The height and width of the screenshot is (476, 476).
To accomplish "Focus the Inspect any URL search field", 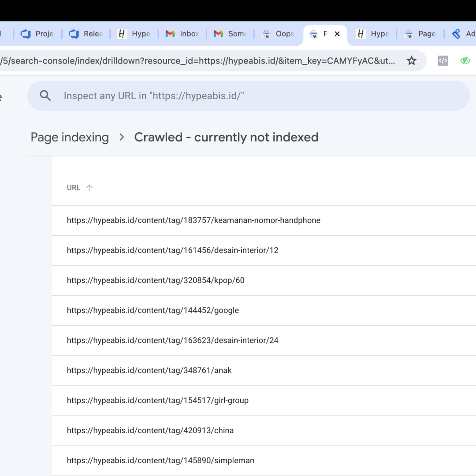I will [x=249, y=96].
